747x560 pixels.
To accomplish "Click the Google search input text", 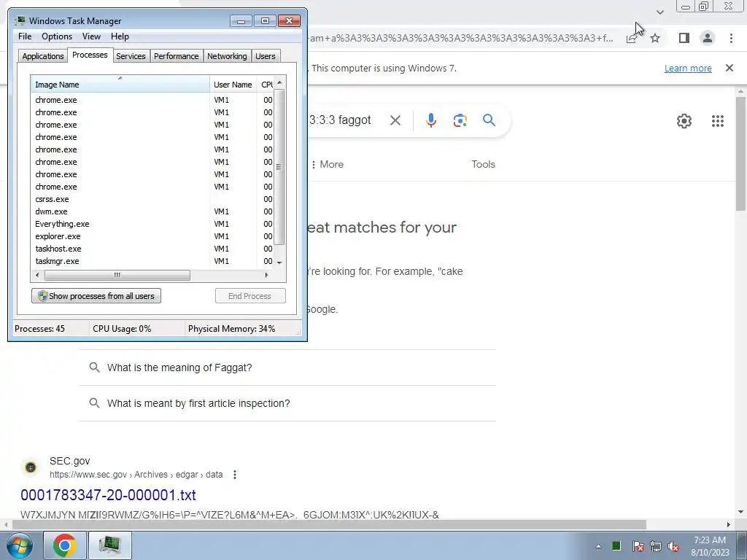I will tap(340, 120).
